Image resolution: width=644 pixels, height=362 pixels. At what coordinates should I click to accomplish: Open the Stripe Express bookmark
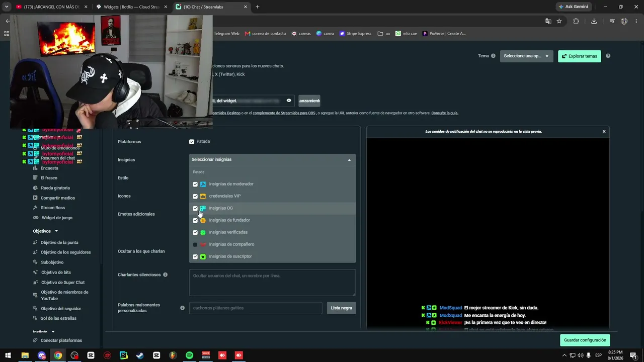click(x=355, y=34)
